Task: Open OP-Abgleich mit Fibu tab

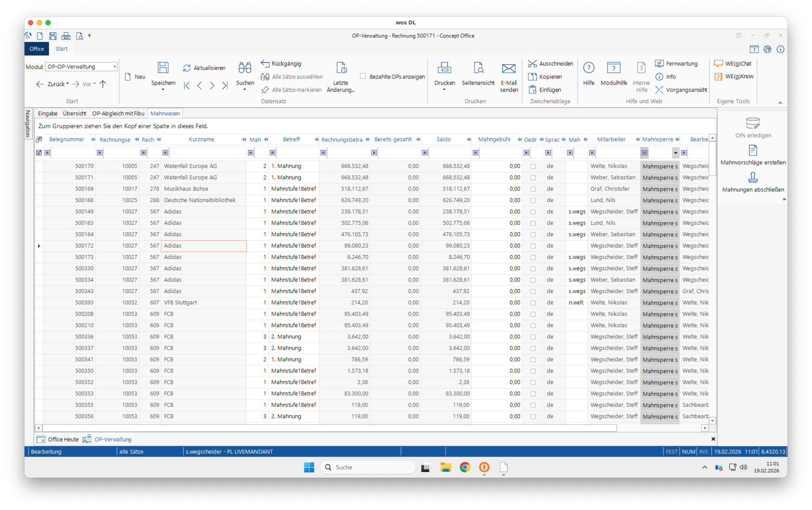Action: pyautogui.click(x=118, y=114)
